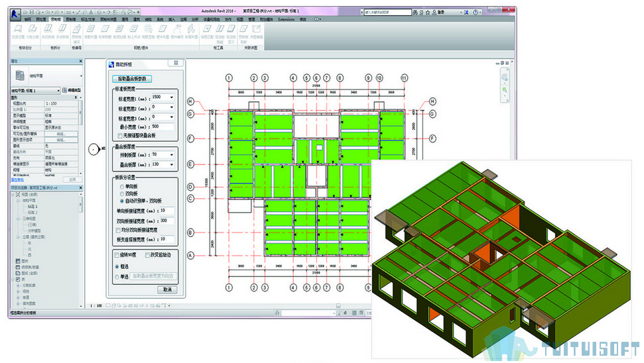
Task: Open the 结构平面 type selector dropdown in Properties
Action: pyautogui.click(x=82, y=76)
